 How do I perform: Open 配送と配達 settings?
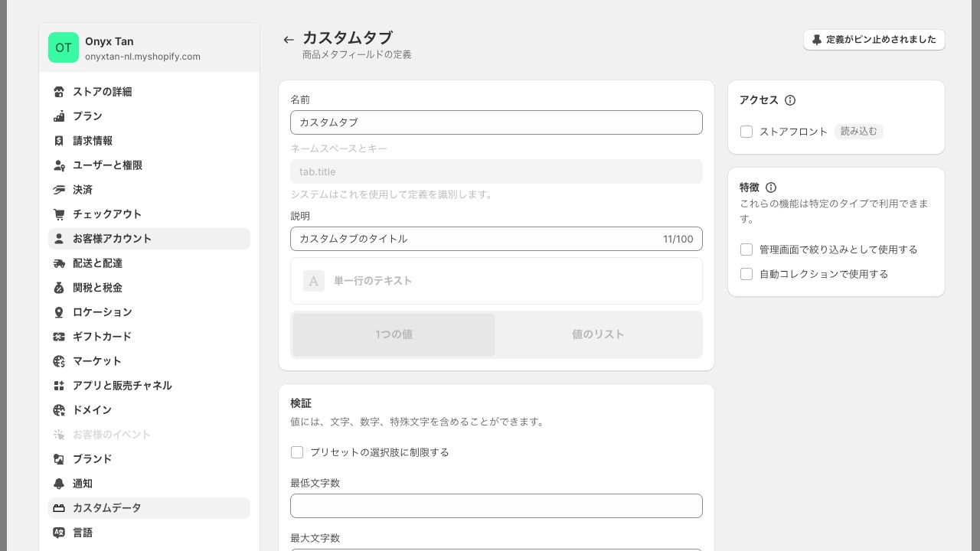pyautogui.click(x=149, y=263)
